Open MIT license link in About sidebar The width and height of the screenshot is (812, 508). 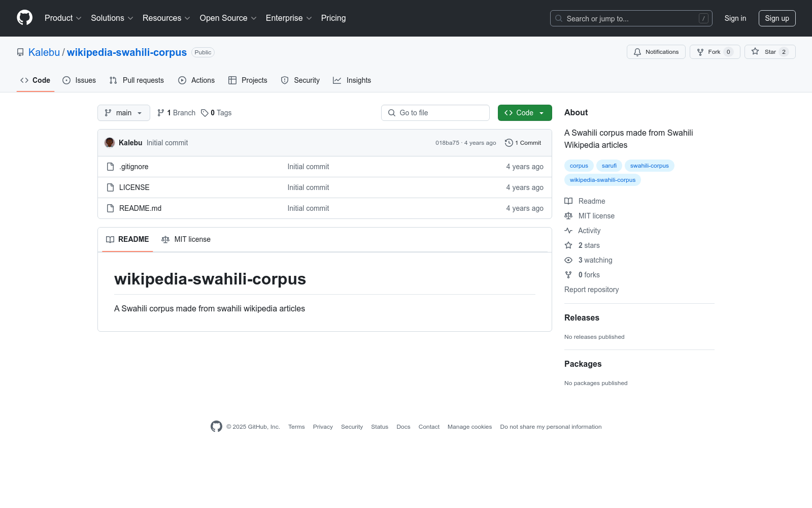(x=590, y=216)
